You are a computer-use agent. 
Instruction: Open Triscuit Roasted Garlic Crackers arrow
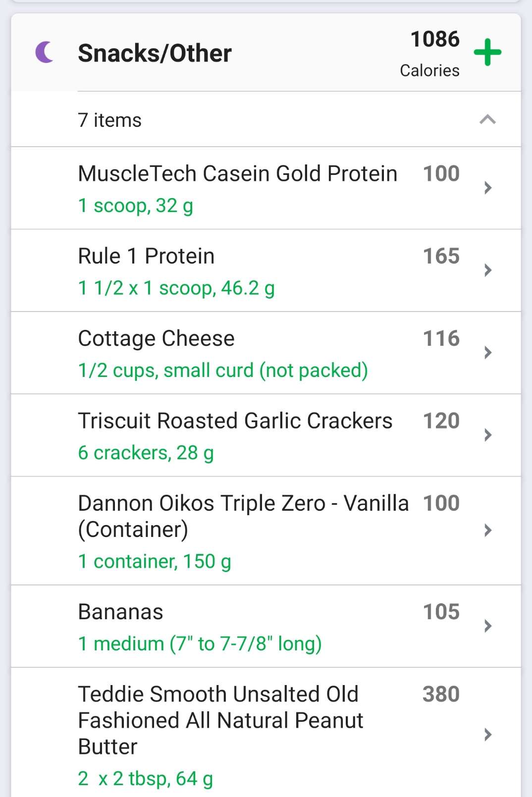(487, 435)
